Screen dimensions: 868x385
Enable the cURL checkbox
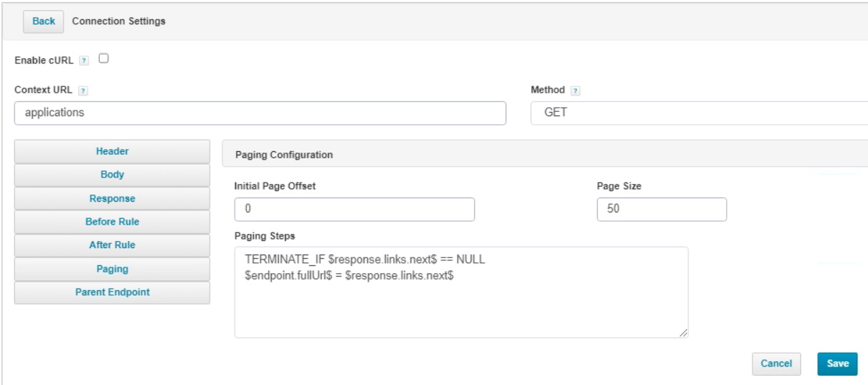(x=103, y=59)
